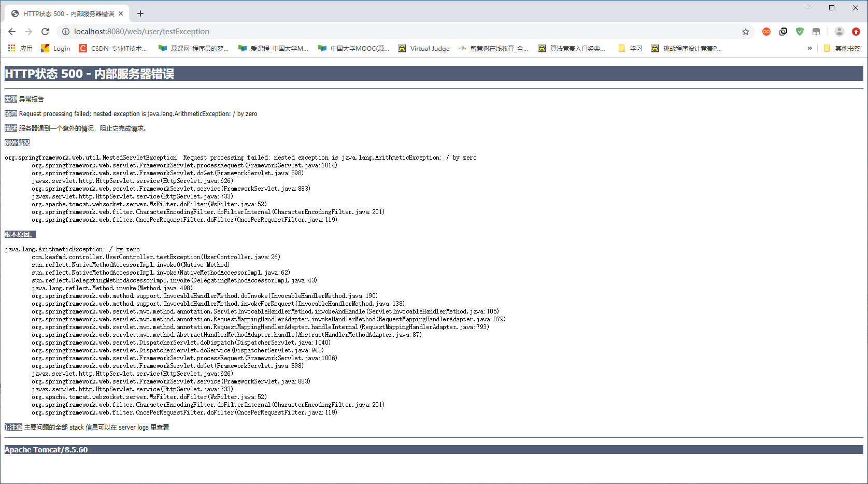Image resolution: width=868 pixels, height=484 pixels.
Task: Open the Virtual Judge bookmark
Action: click(424, 48)
